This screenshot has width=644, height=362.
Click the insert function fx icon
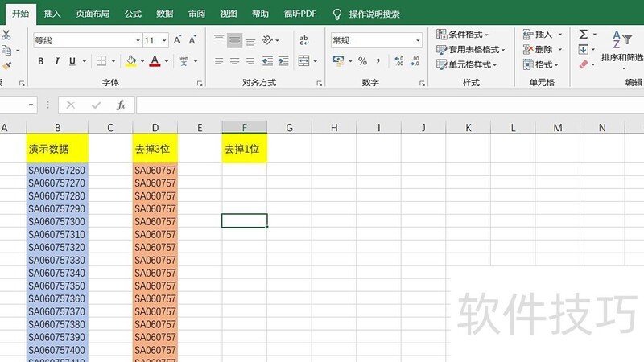121,105
